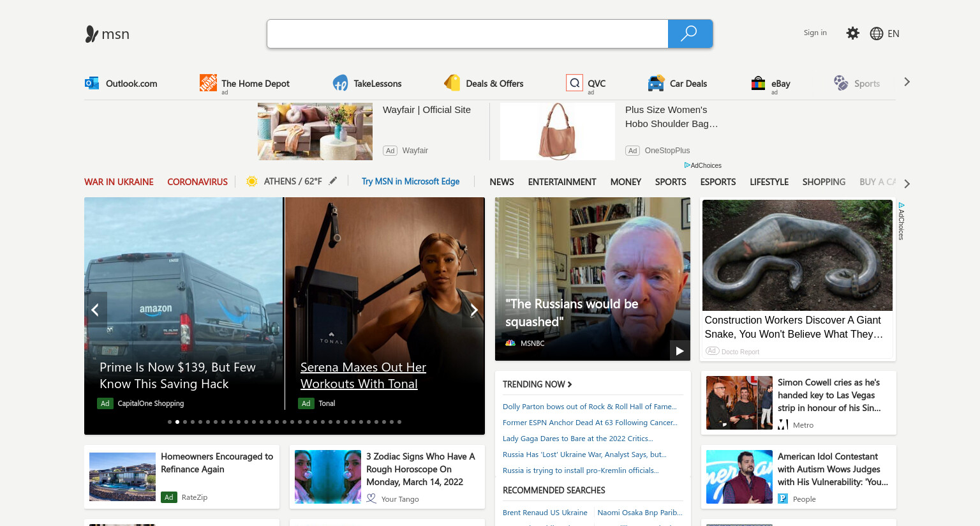Click the MSNBC peacock source icon

(x=510, y=343)
